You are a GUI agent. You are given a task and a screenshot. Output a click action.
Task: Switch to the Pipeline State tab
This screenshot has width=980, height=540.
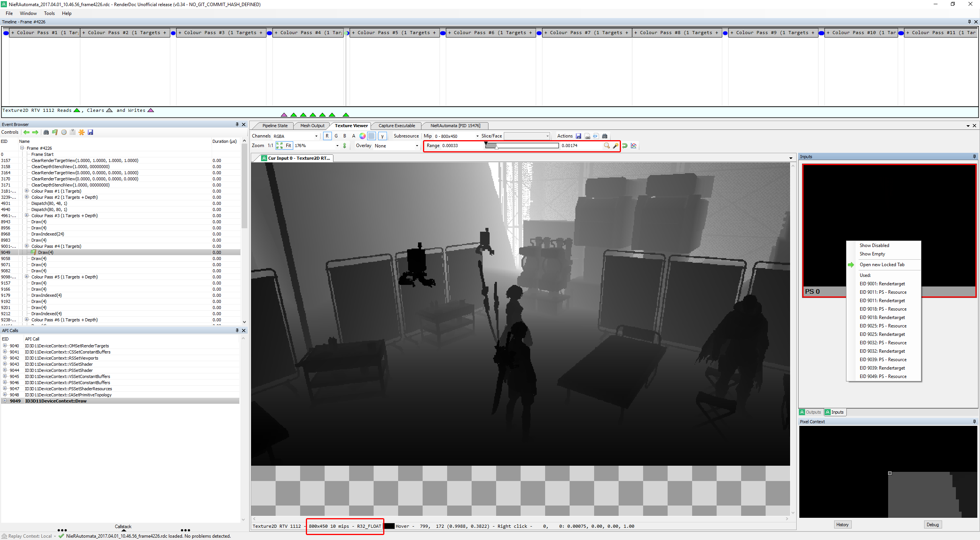pyautogui.click(x=274, y=126)
